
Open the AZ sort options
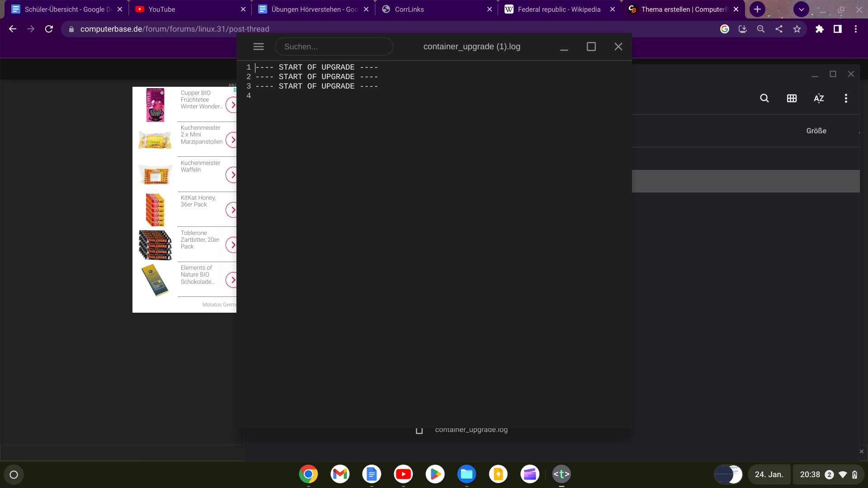[x=819, y=98]
